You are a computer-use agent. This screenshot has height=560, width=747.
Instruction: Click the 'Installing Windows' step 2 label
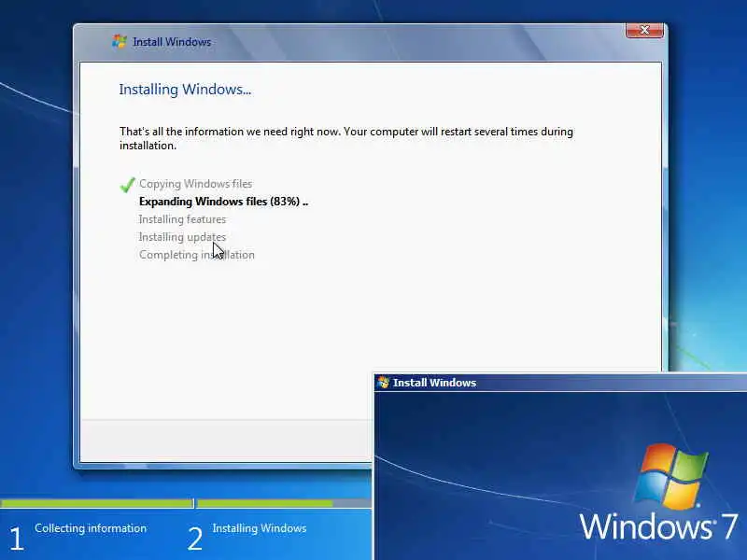point(260,528)
